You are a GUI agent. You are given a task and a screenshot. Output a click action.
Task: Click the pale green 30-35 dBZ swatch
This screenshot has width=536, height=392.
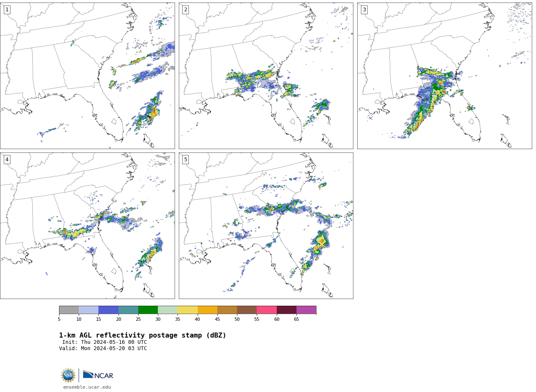point(168,310)
